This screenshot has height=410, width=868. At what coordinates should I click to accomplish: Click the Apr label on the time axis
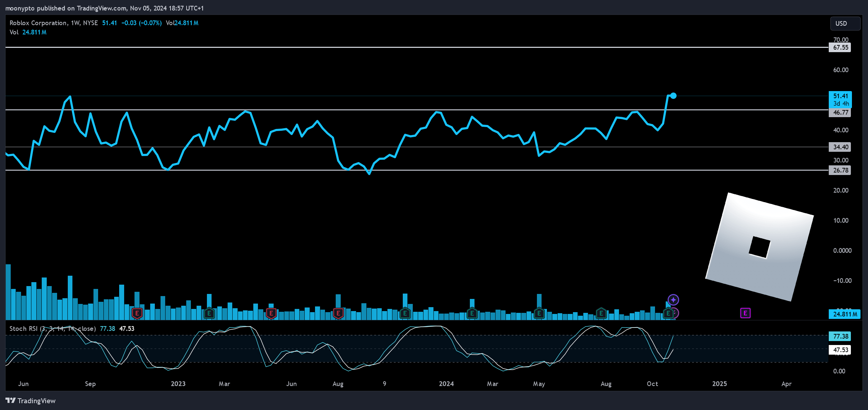coord(787,384)
